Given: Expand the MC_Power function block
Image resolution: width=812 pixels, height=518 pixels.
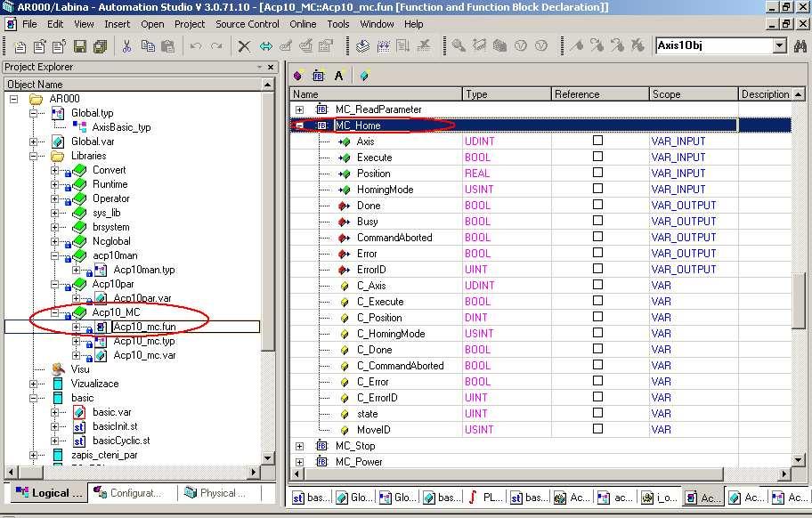Looking at the screenshot, I should [x=300, y=462].
